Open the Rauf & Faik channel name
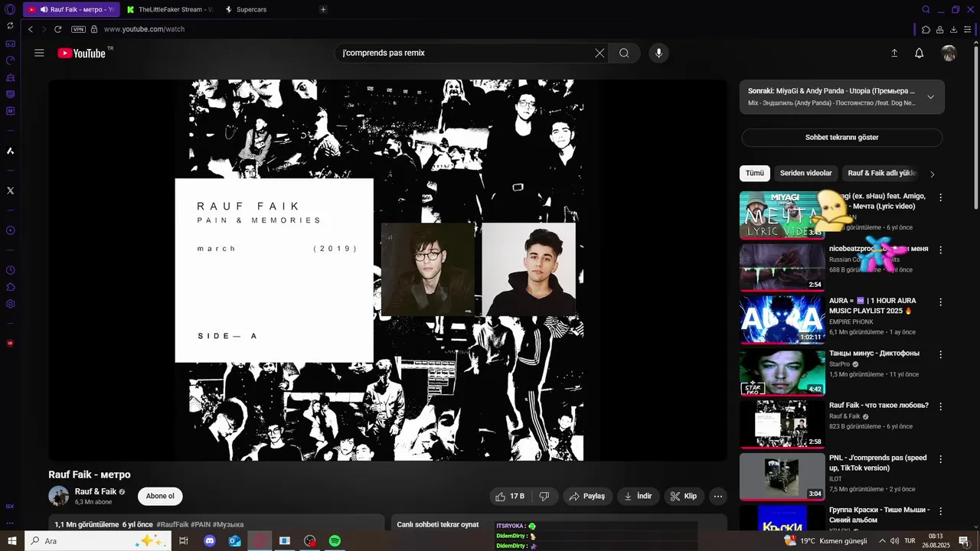The height and width of the screenshot is (551, 980). pos(96,491)
